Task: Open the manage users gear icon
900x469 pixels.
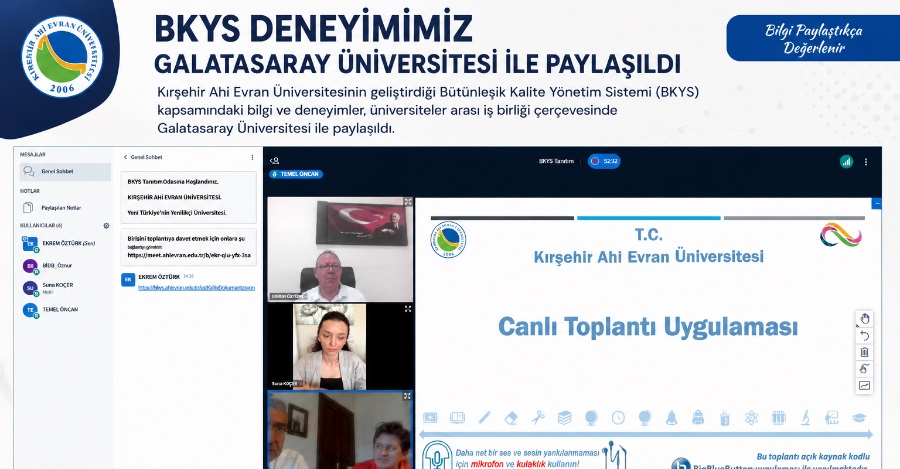Action: (x=106, y=226)
